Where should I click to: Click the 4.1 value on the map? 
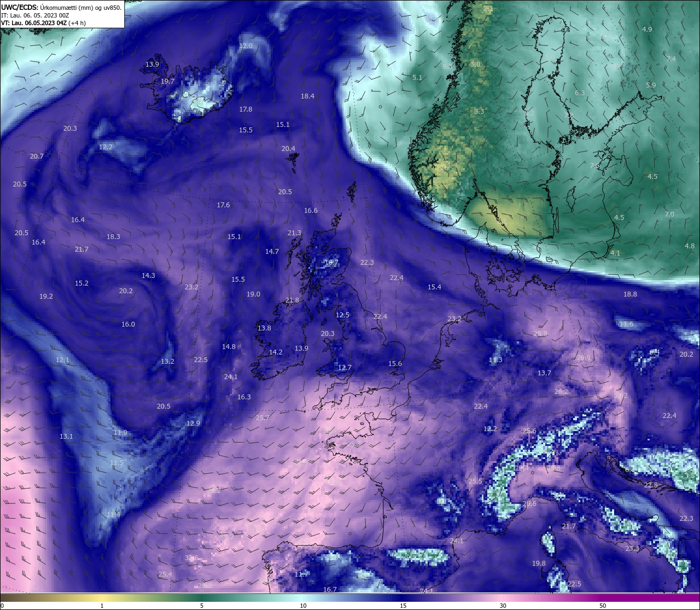(x=615, y=253)
